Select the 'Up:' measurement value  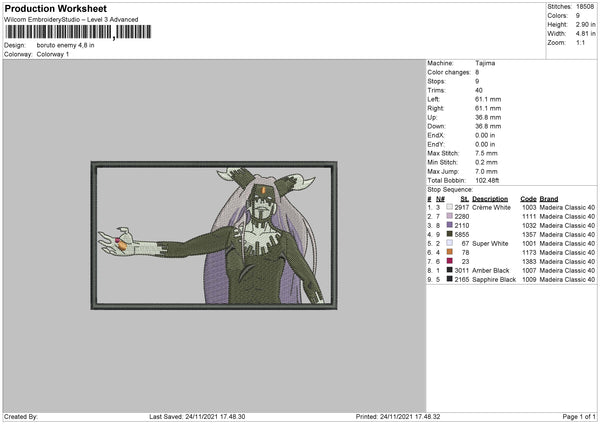pyautogui.click(x=488, y=117)
